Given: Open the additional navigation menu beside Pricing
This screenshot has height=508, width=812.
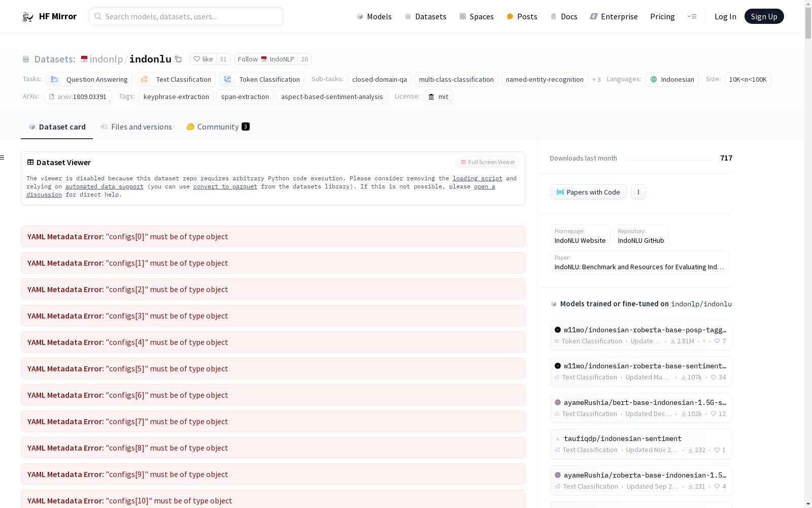Looking at the screenshot, I should [x=692, y=16].
